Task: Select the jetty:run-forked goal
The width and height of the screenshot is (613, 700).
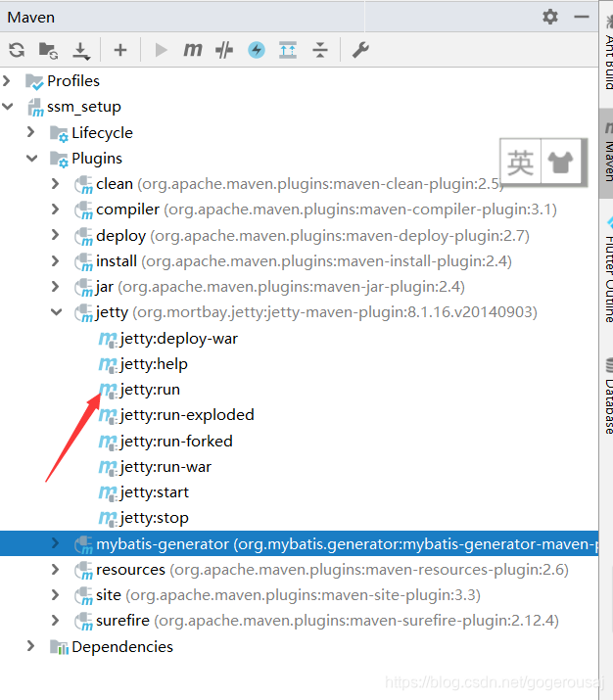Action: [176, 442]
